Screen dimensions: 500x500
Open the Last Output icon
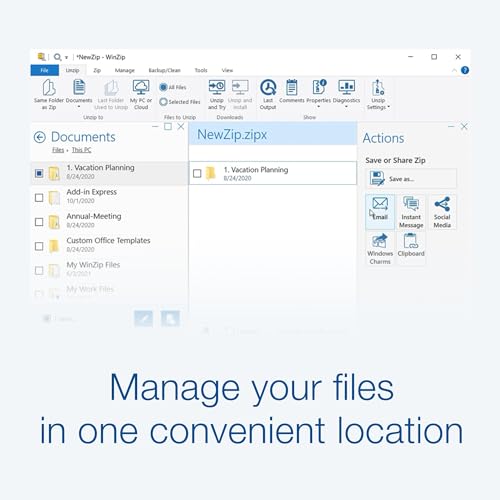pos(268,87)
